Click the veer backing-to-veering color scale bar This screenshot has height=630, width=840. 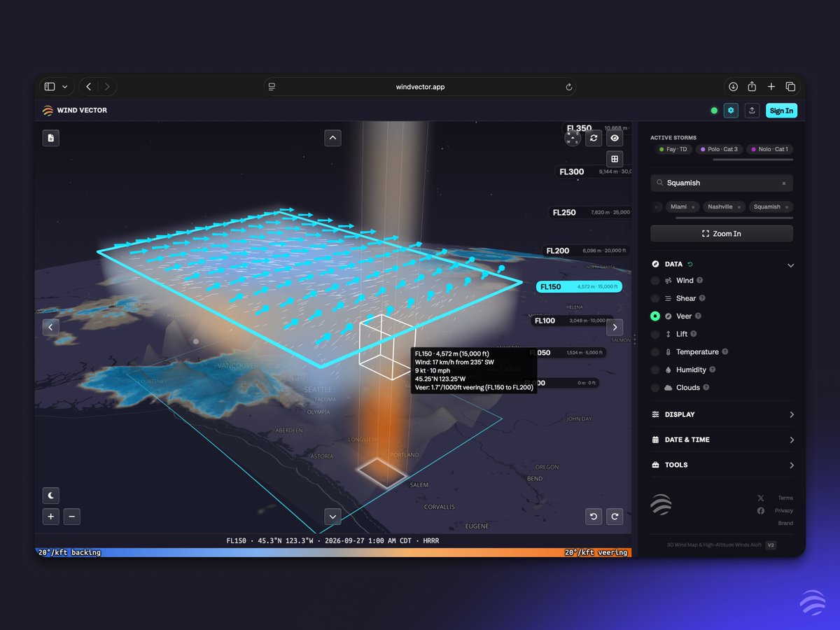[333, 552]
